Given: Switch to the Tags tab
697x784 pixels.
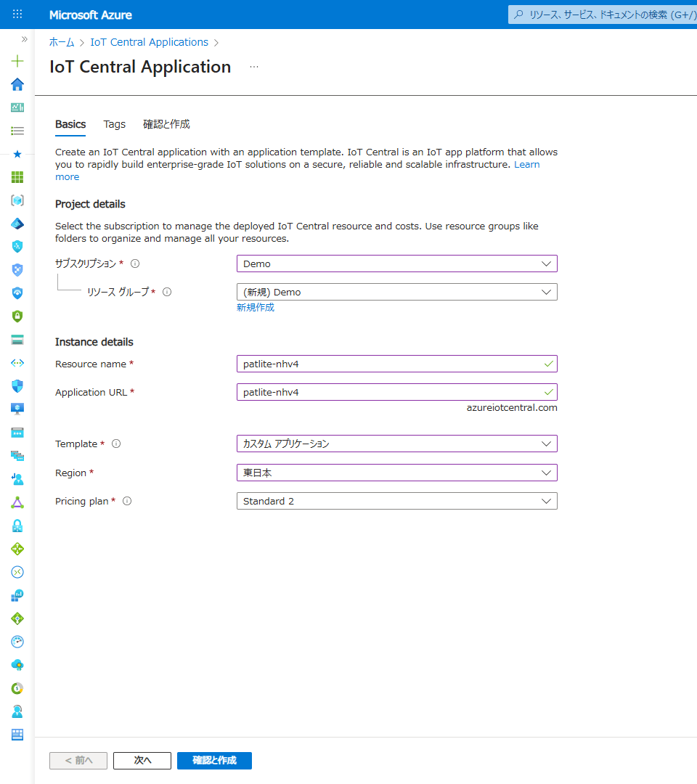Looking at the screenshot, I should (x=115, y=124).
